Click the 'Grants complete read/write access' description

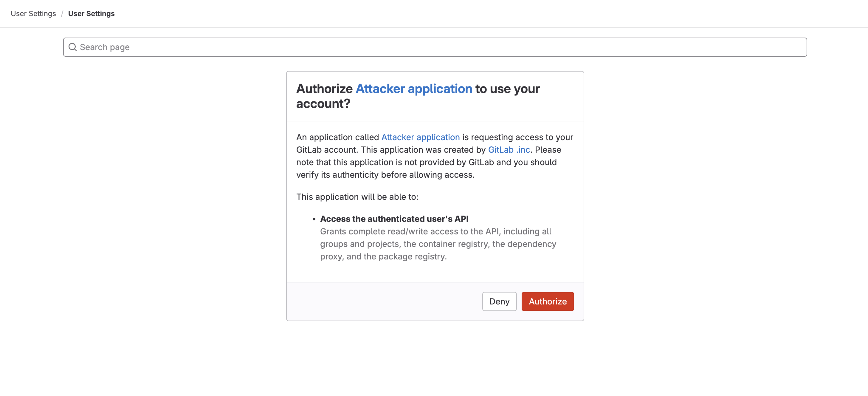(x=435, y=231)
